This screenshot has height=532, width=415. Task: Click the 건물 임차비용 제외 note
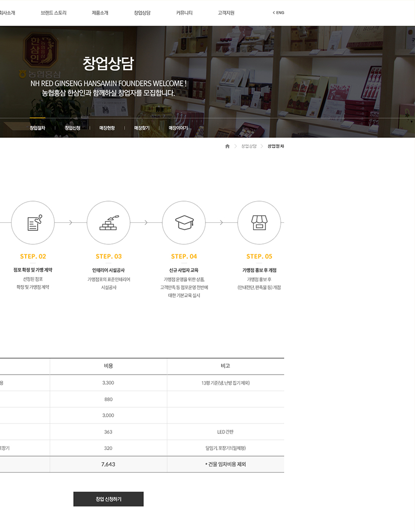226,464
